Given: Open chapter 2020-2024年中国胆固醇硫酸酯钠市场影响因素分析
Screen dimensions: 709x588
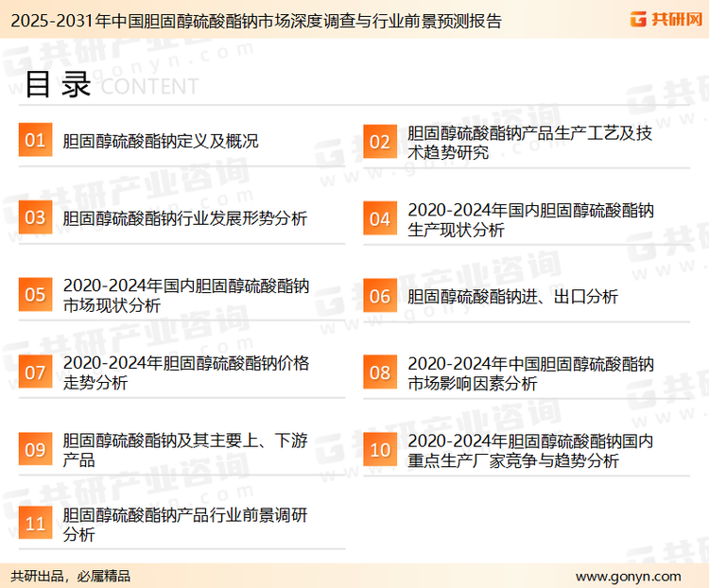Looking at the screenshot, I should tap(530, 373).
